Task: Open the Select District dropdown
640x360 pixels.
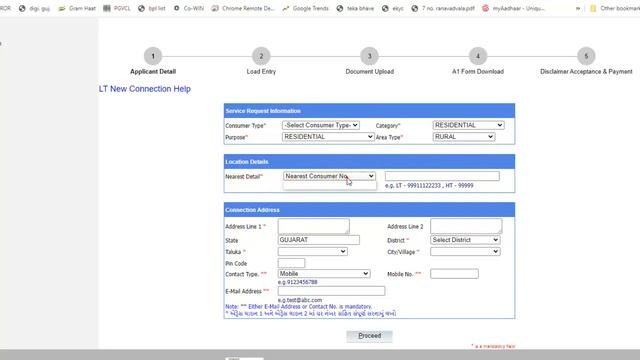Action: [465, 240]
